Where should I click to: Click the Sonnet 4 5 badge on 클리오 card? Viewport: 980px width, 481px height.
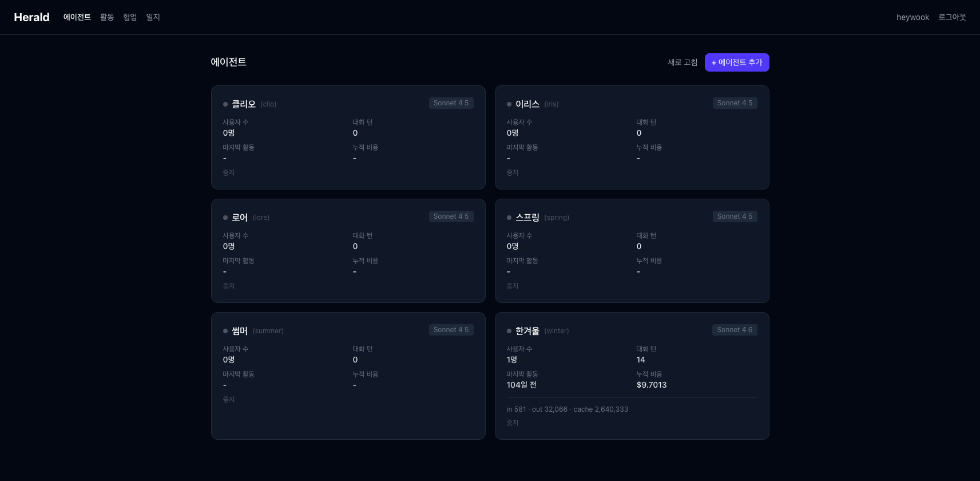(451, 103)
